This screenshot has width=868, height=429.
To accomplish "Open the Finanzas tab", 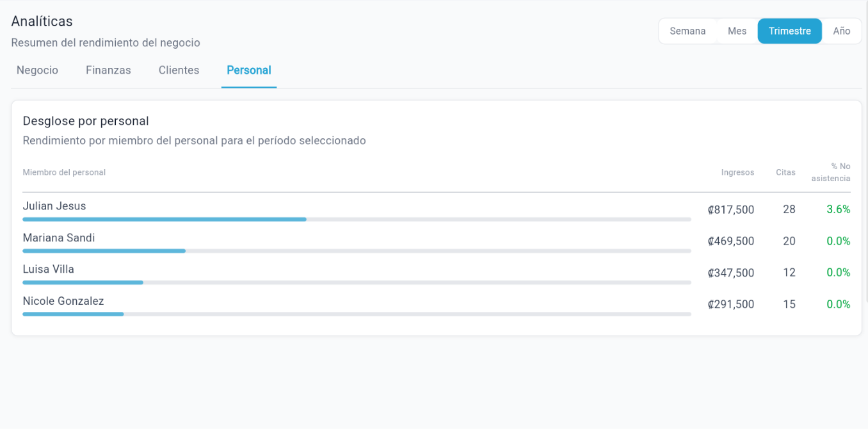I will (x=108, y=70).
